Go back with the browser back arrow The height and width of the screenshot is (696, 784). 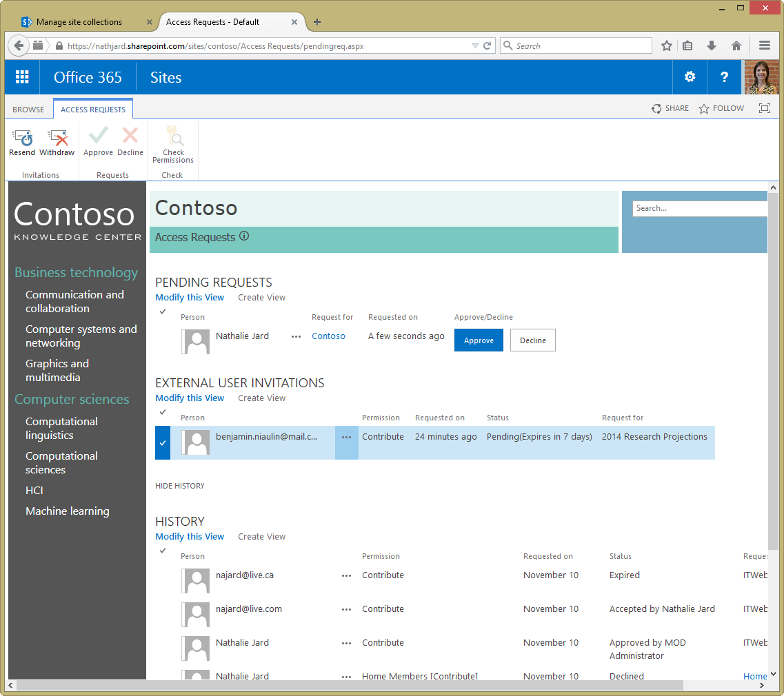(x=19, y=46)
